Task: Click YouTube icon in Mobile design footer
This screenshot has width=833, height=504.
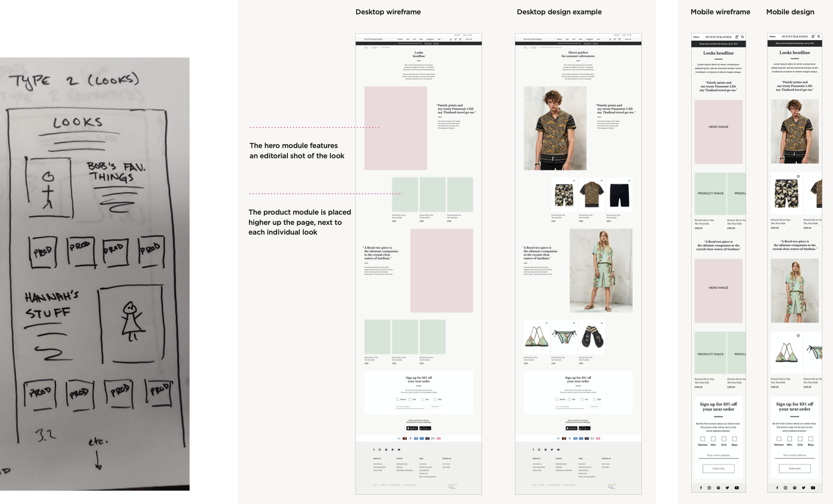Action: tap(813, 488)
